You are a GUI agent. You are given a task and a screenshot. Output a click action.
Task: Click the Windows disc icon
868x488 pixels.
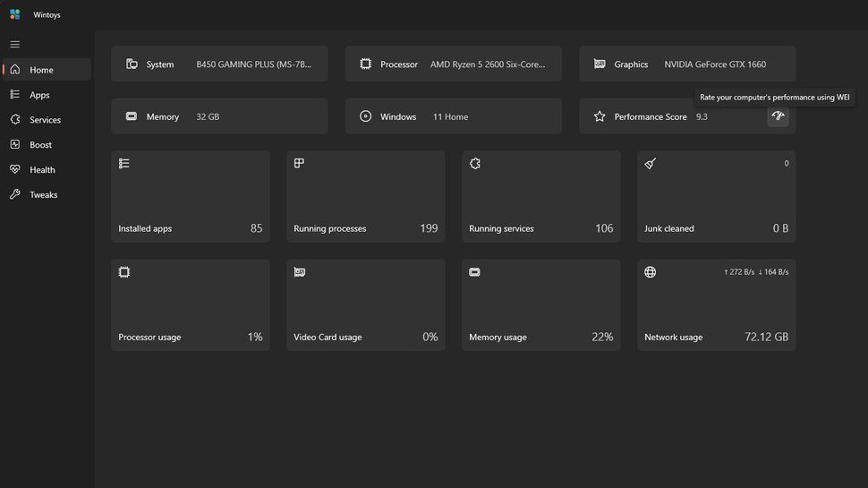tap(365, 116)
